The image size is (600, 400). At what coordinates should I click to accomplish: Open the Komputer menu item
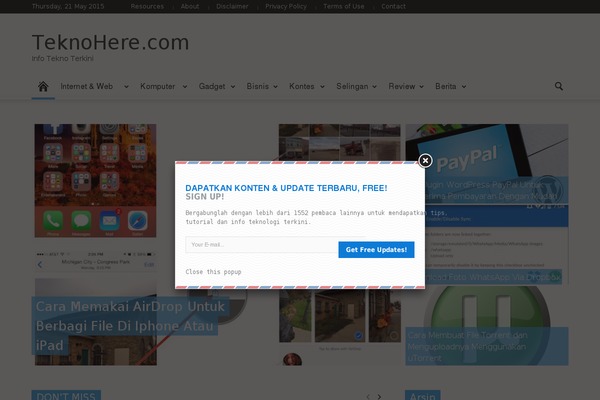[158, 87]
